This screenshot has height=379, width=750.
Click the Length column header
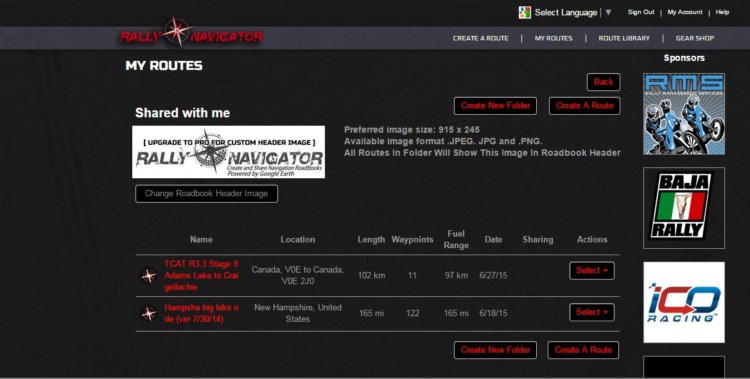[371, 240]
